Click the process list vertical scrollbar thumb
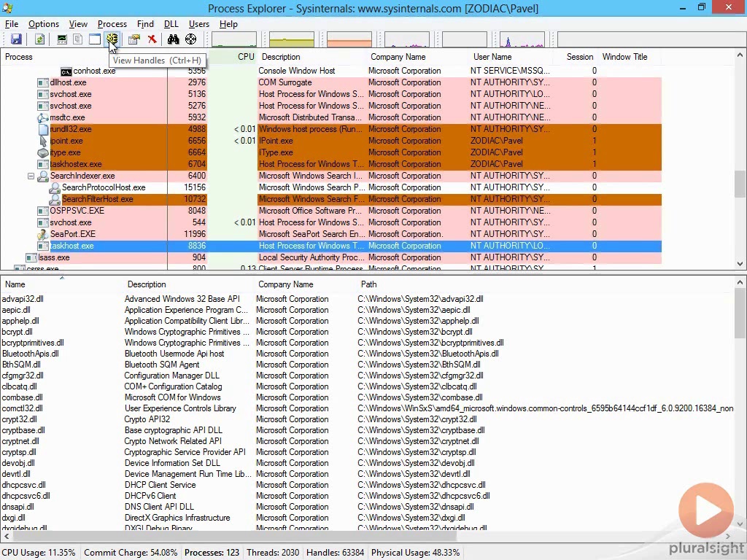Image resolution: width=747 pixels, height=560 pixels. 740,184
